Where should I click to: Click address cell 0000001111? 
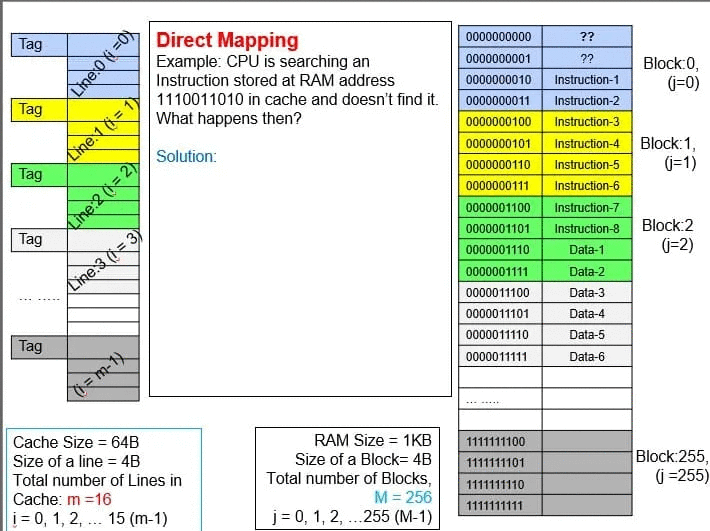[x=500, y=272]
